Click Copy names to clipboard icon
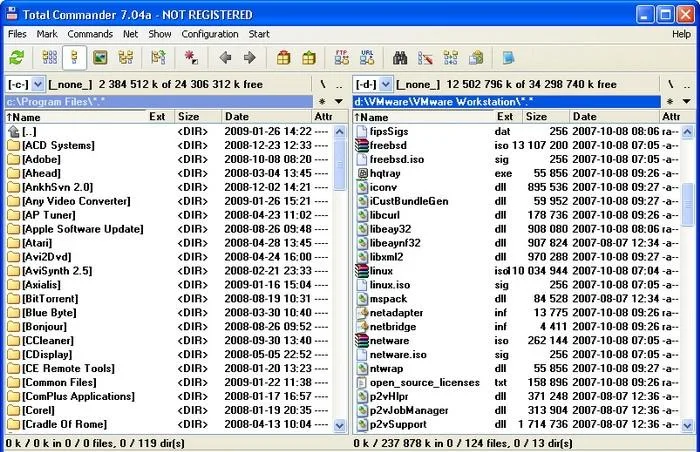700x452 pixels. [476, 58]
